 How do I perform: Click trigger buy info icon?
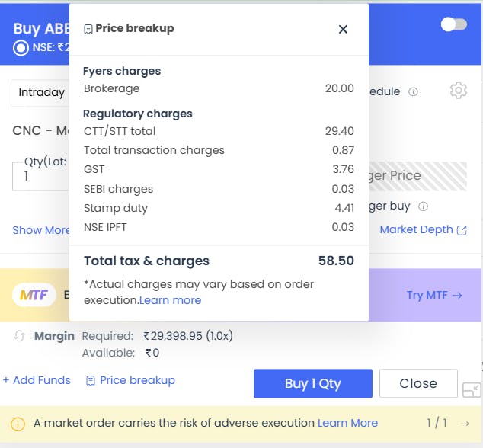[423, 206]
